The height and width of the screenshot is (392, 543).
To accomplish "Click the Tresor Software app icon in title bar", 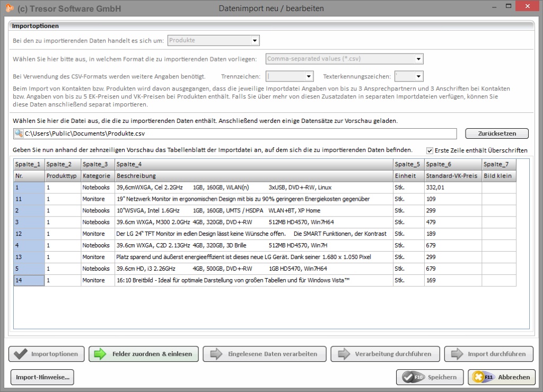I will [x=9, y=8].
